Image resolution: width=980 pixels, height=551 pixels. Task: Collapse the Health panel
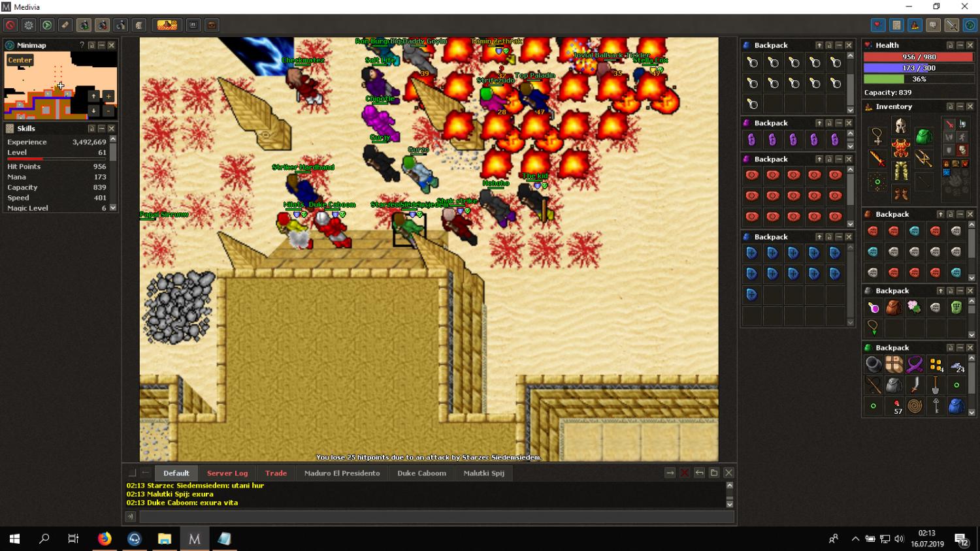[960, 45]
